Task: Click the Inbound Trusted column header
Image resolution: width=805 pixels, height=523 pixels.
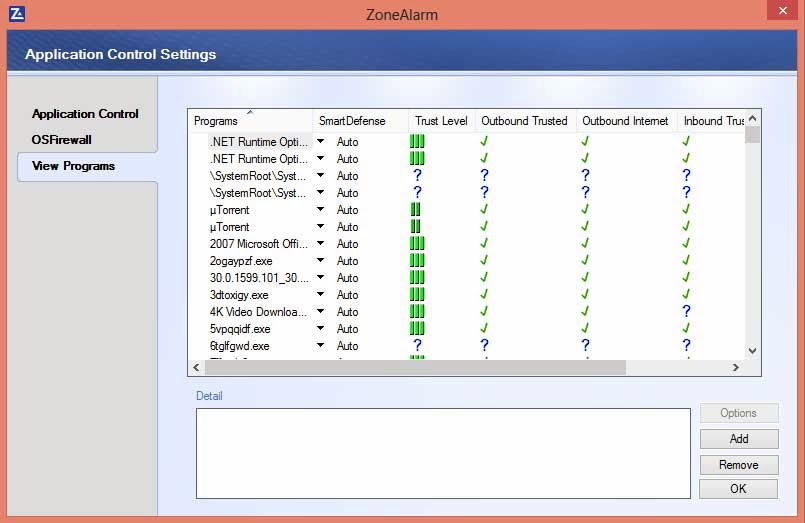Action: (711, 121)
